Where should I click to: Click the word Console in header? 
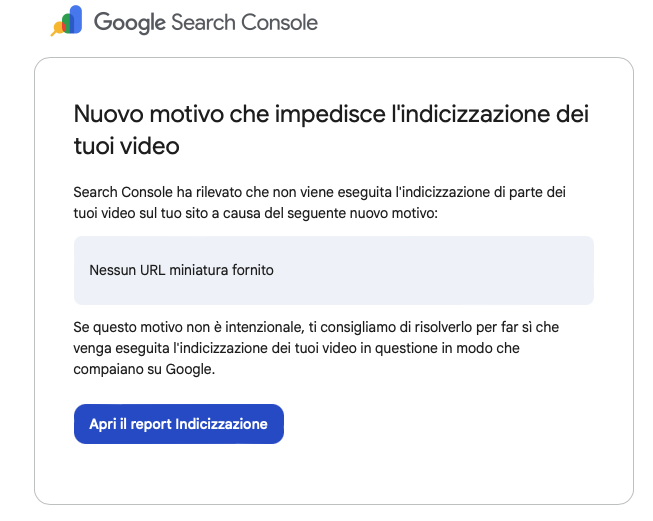(x=279, y=22)
